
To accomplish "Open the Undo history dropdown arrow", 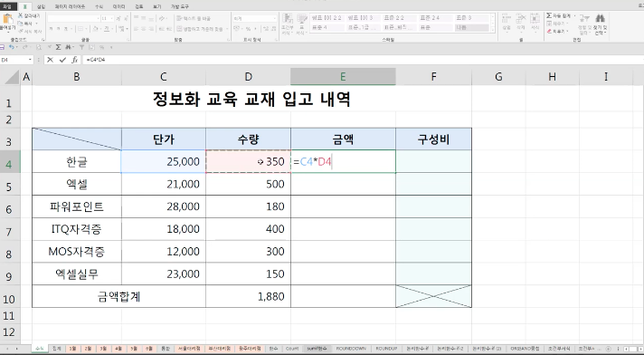I will (x=17, y=47).
